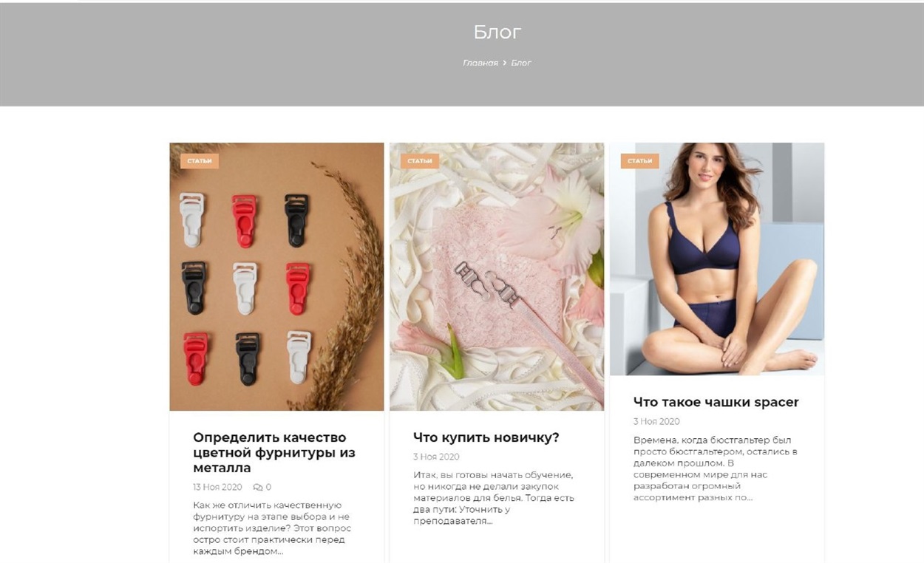924x563 pixels.
Task: Open the Главная breadcrumb link
Action: click(480, 63)
